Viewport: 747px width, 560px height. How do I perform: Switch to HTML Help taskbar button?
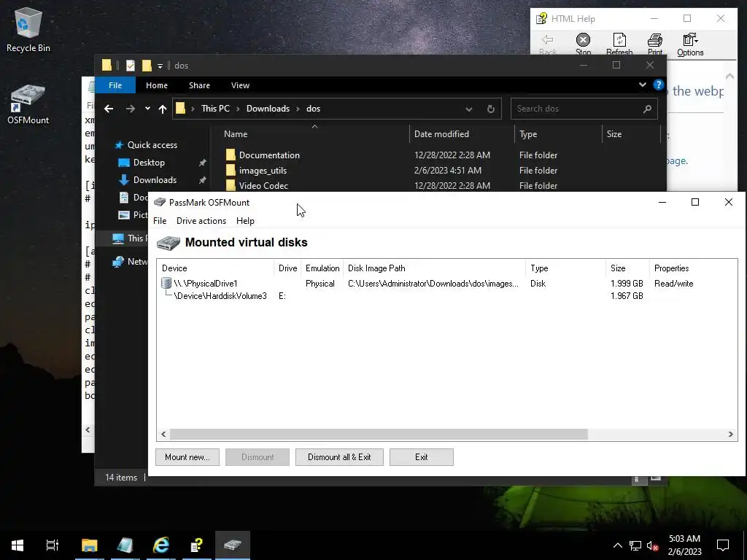[x=197, y=545]
